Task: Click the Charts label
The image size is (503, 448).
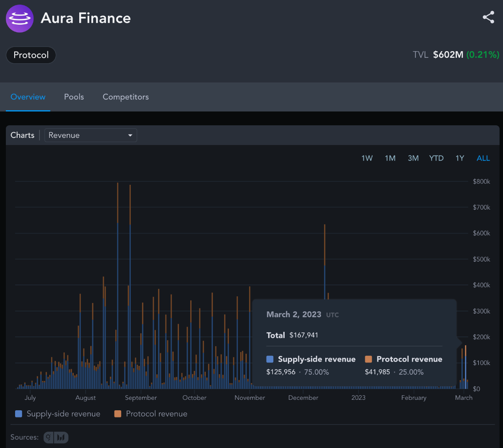Action: [23, 135]
